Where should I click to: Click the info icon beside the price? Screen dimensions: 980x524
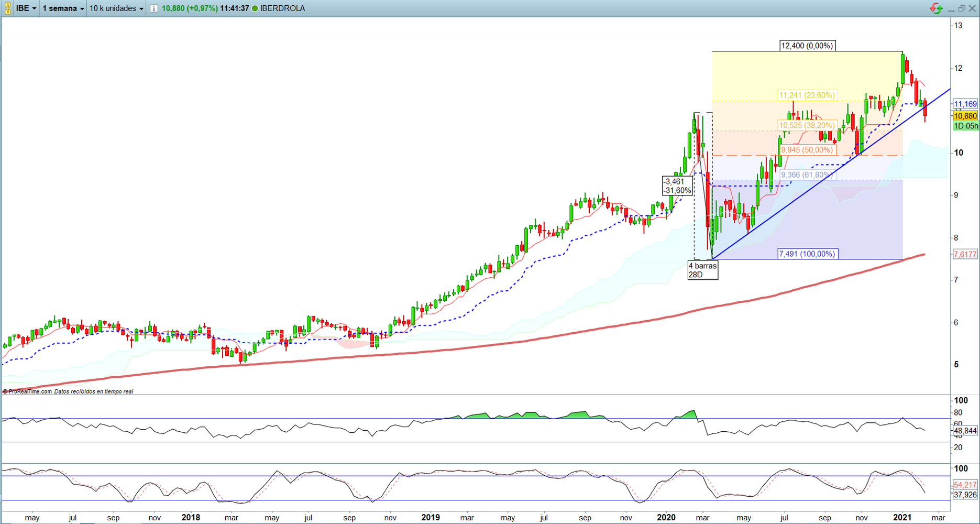pyautogui.click(x=154, y=8)
